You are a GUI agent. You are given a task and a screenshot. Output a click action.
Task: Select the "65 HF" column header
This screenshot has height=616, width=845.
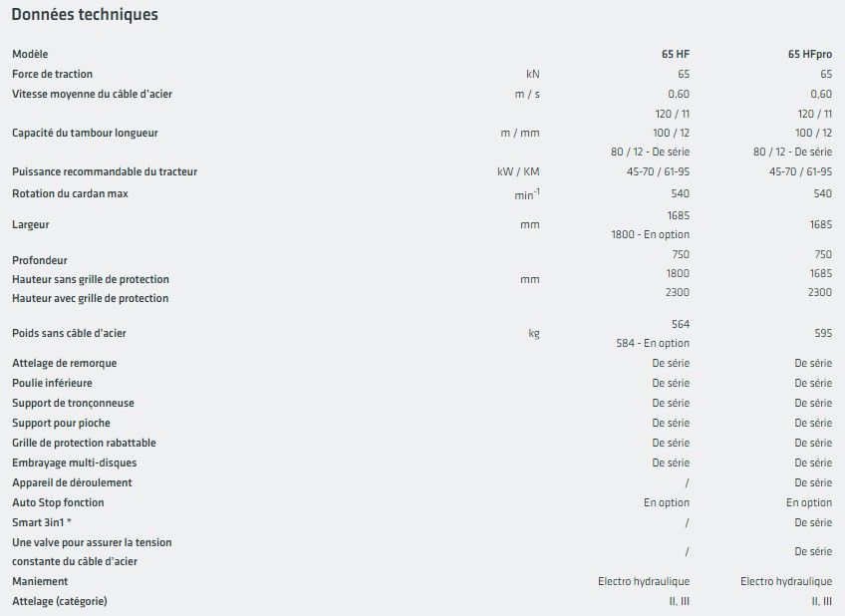(x=675, y=54)
